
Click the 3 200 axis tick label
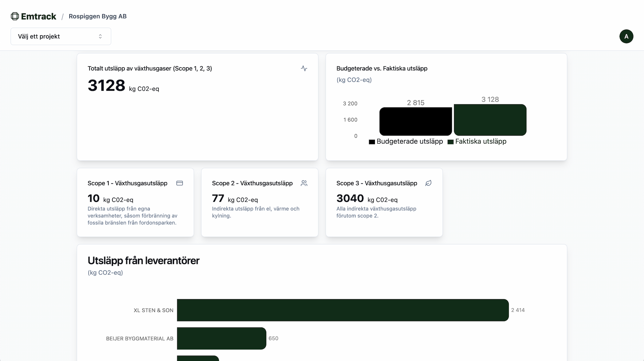click(x=350, y=103)
